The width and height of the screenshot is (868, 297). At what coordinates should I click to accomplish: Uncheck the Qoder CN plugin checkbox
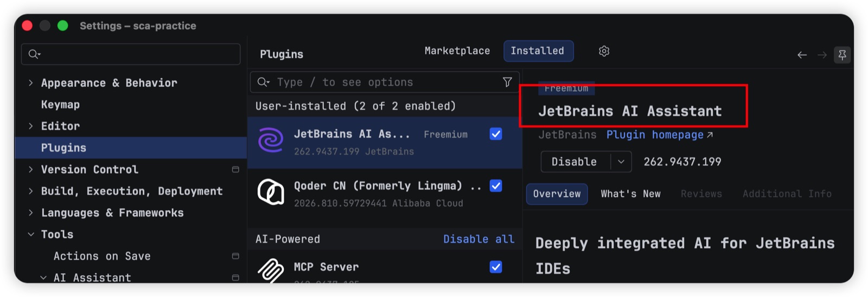pyautogui.click(x=496, y=186)
